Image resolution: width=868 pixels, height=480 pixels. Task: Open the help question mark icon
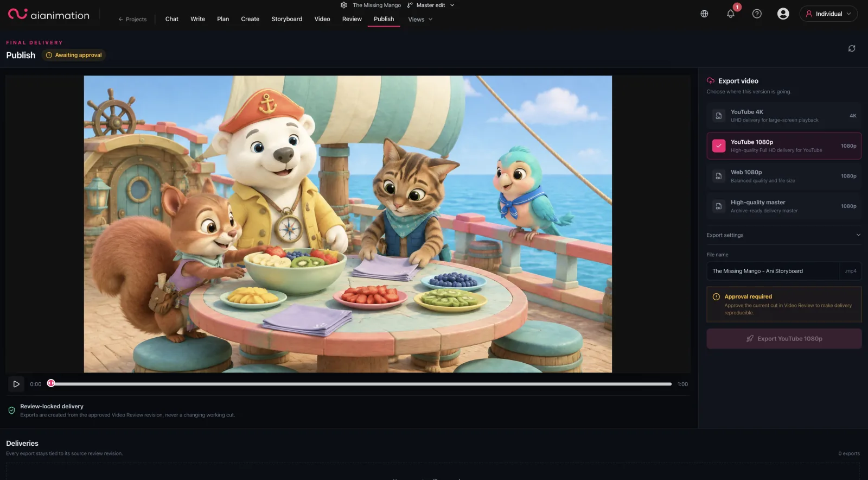[757, 14]
